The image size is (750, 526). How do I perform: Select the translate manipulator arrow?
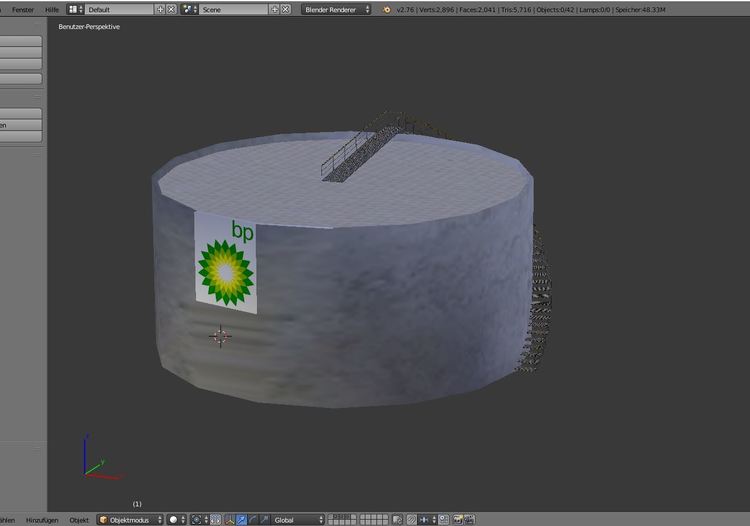(x=242, y=520)
